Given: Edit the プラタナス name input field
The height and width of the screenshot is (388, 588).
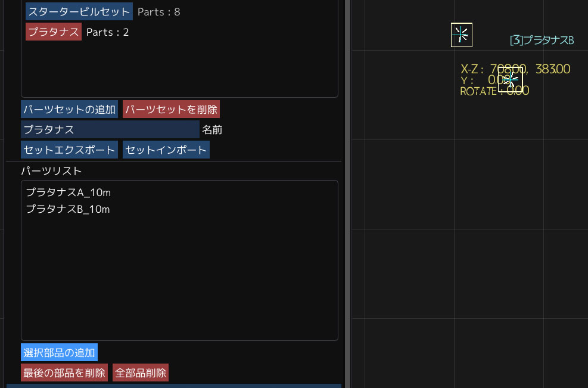Looking at the screenshot, I should point(110,129).
